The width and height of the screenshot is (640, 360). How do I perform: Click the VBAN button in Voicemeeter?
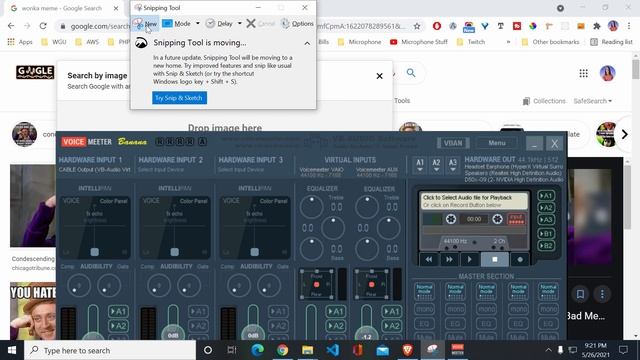(x=453, y=143)
